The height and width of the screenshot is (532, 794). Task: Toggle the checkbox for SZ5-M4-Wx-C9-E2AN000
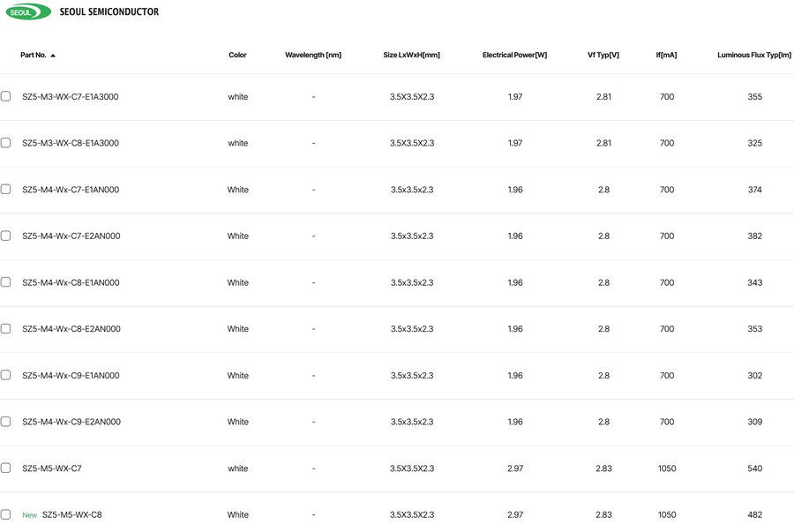coord(5,422)
